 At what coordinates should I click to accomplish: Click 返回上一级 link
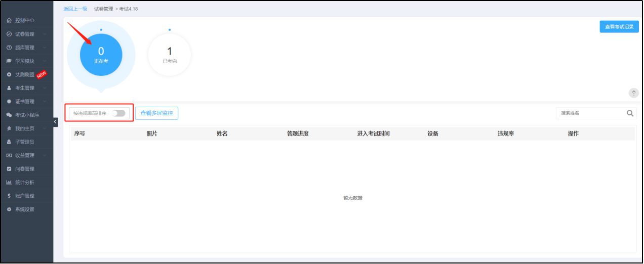75,9
